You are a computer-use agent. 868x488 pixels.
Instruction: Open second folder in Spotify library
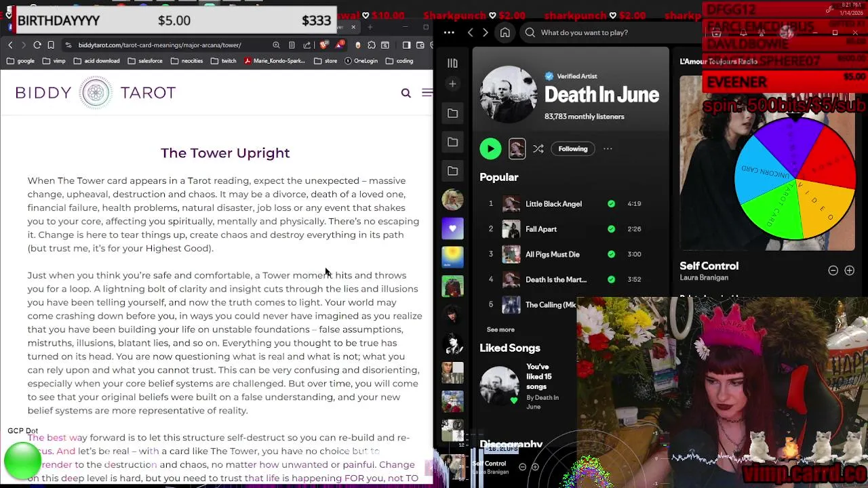(x=452, y=142)
